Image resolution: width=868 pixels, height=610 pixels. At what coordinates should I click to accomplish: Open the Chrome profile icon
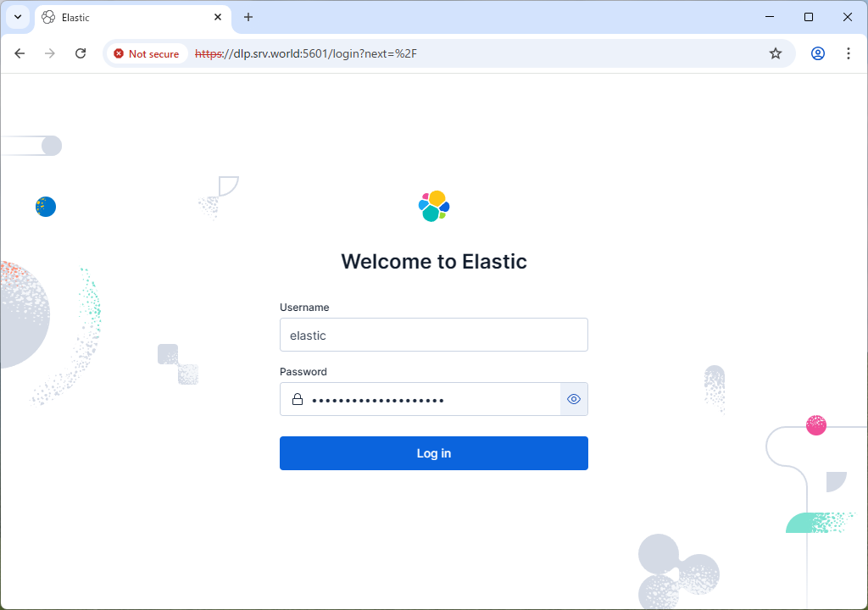817,53
